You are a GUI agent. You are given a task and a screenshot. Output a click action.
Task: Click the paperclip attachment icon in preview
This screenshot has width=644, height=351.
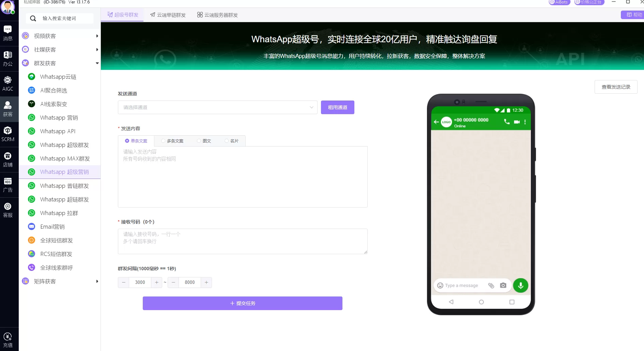click(491, 286)
